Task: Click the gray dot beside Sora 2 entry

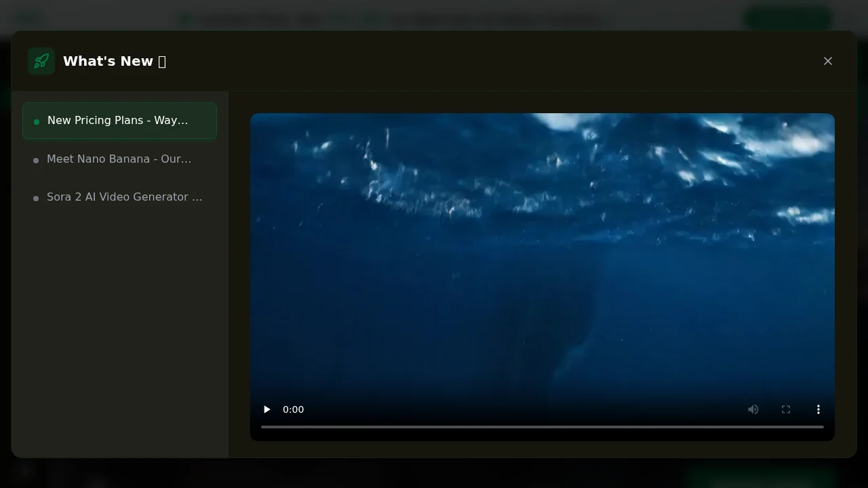Action: click(36, 199)
